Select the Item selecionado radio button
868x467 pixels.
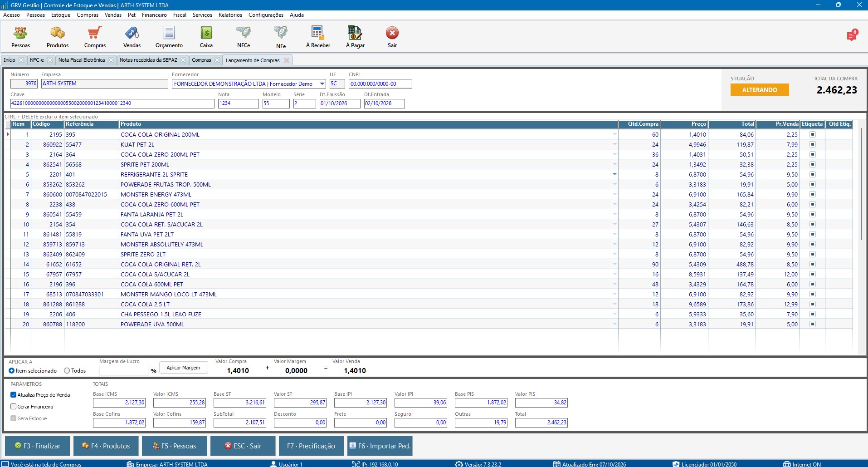(x=12, y=371)
